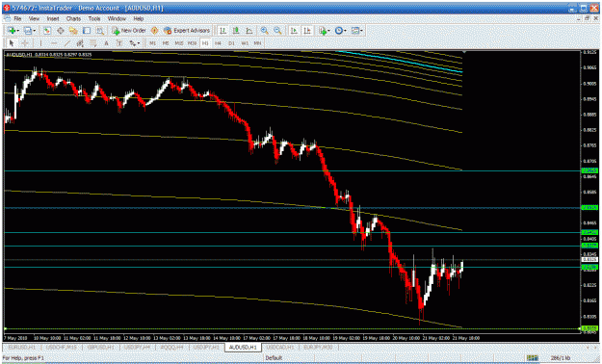Switch timeframe to D1
This screenshot has width=602, height=364.
(231, 43)
